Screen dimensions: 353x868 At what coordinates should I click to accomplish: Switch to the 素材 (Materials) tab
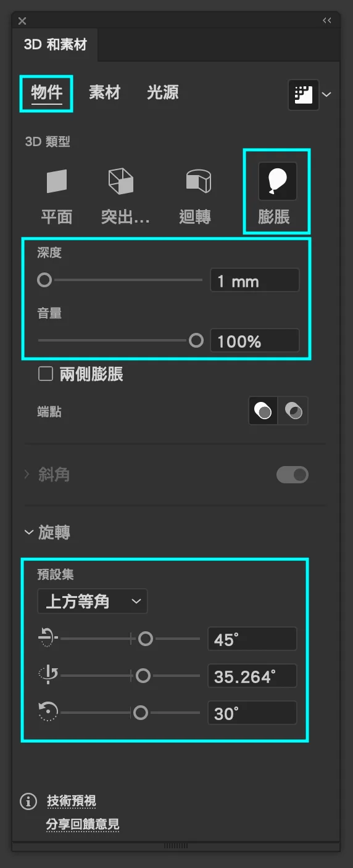pos(104,93)
